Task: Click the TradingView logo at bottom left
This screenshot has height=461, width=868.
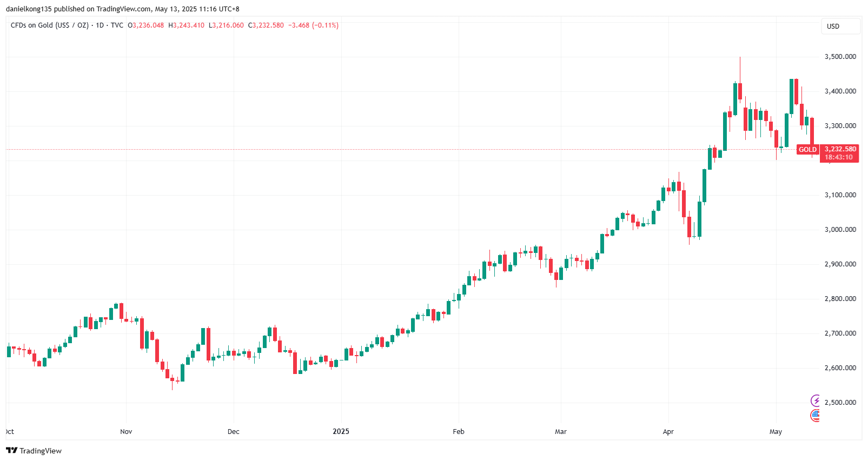Action: click(34, 451)
